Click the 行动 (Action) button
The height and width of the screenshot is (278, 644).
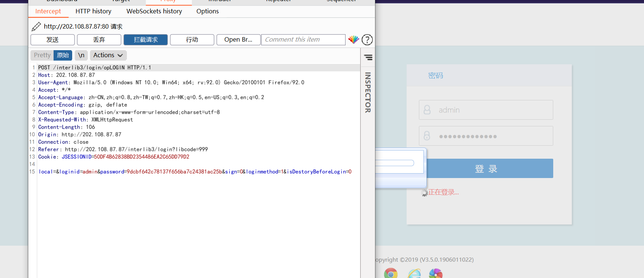192,40
